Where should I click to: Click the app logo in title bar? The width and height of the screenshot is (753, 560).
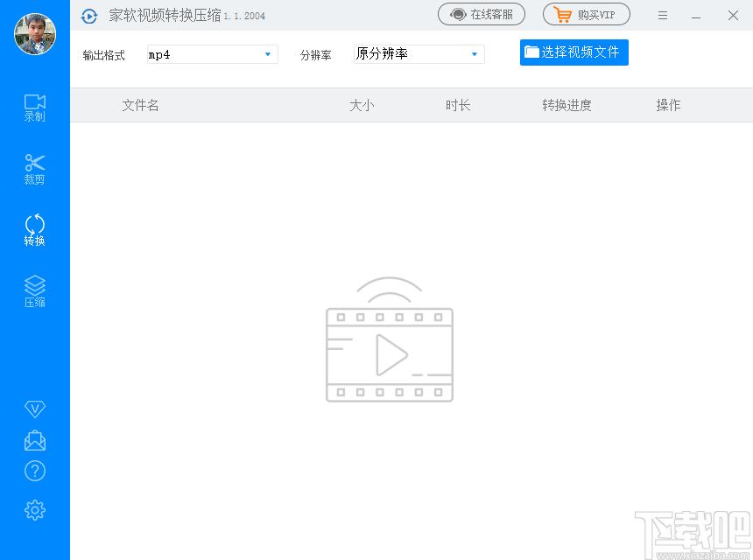[89, 16]
